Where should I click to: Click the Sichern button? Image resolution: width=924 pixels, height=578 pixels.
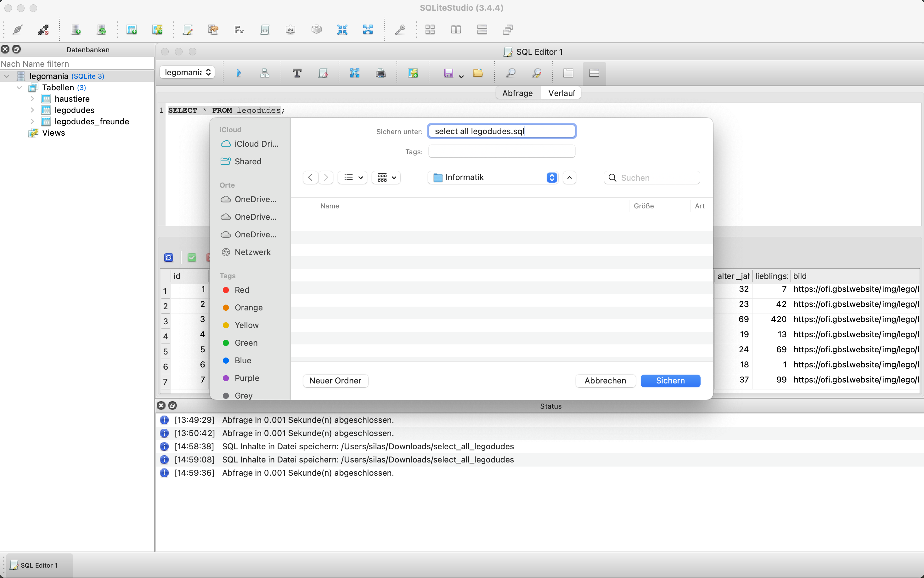click(x=670, y=380)
